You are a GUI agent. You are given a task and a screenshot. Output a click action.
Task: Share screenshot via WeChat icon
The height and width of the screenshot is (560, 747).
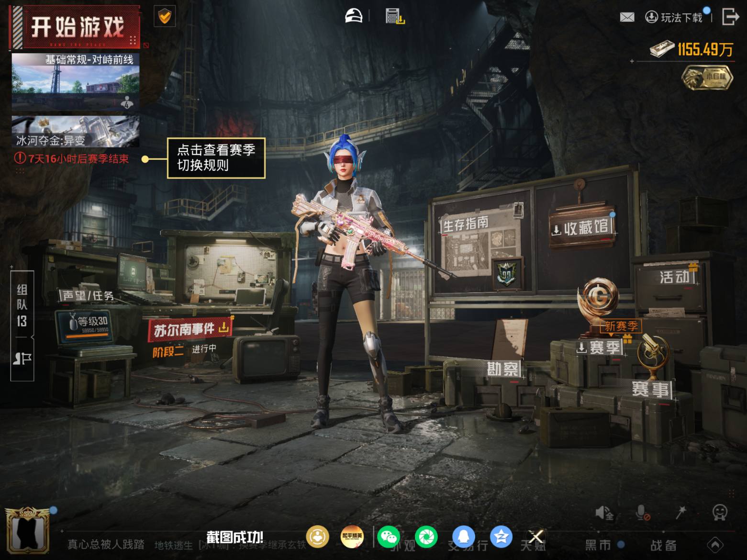[389, 537]
